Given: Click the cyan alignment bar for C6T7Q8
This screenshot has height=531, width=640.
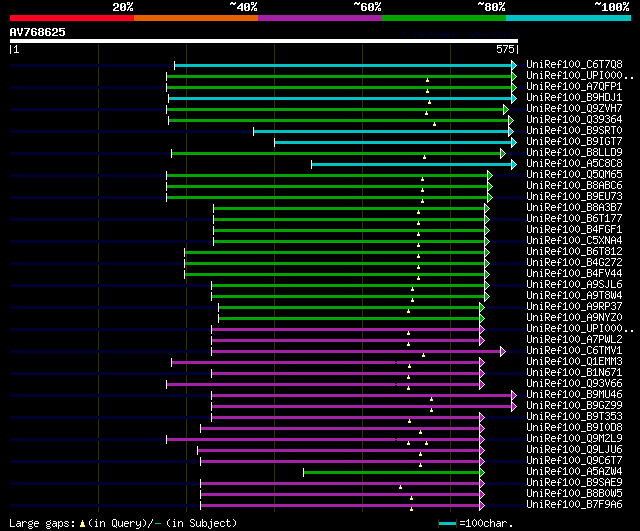Looking at the screenshot, I should point(343,65).
